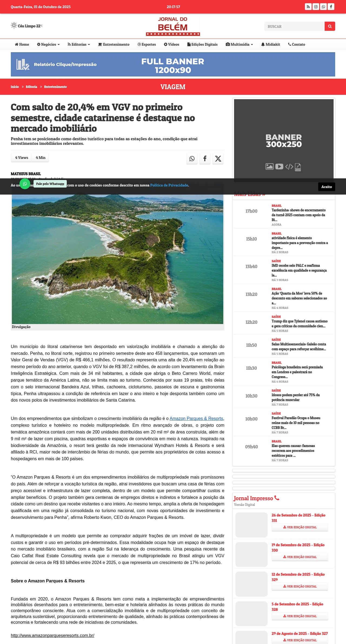Open the Política de Privacidade link
This screenshot has height=644, width=346.
(169, 185)
